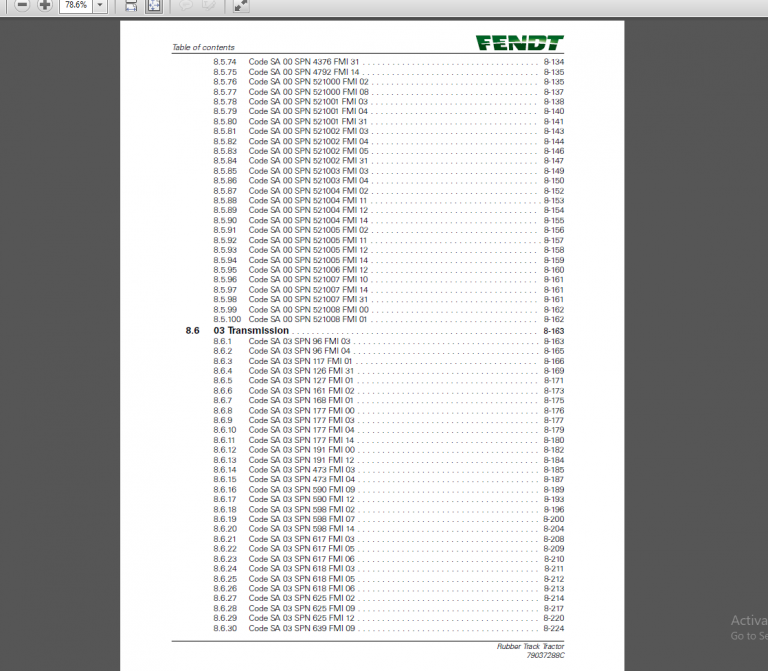768x671 pixels.
Task: Open entry 'Code SA 00 SPN 521000 FMI 02'
Action: pyautogui.click(x=308, y=82)
